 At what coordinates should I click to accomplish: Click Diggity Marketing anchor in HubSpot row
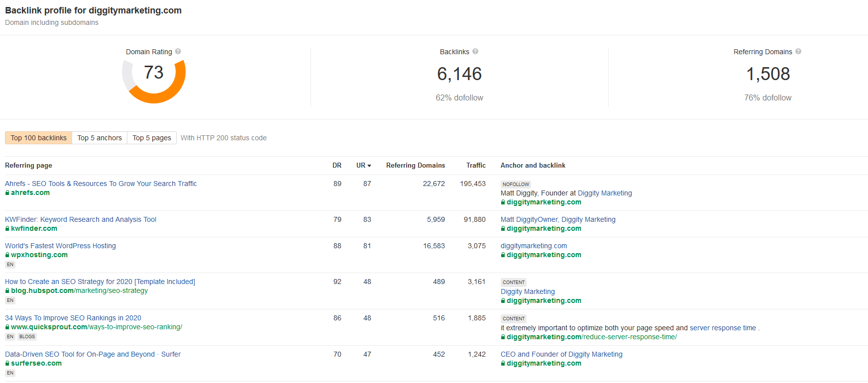tap(528, 291)
